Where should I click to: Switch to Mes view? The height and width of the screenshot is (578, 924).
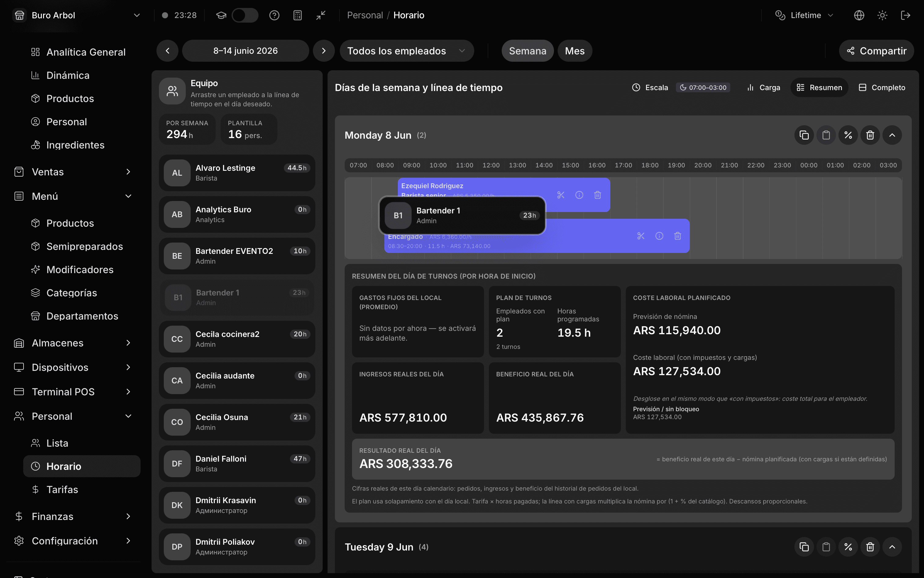click(574, 51)
